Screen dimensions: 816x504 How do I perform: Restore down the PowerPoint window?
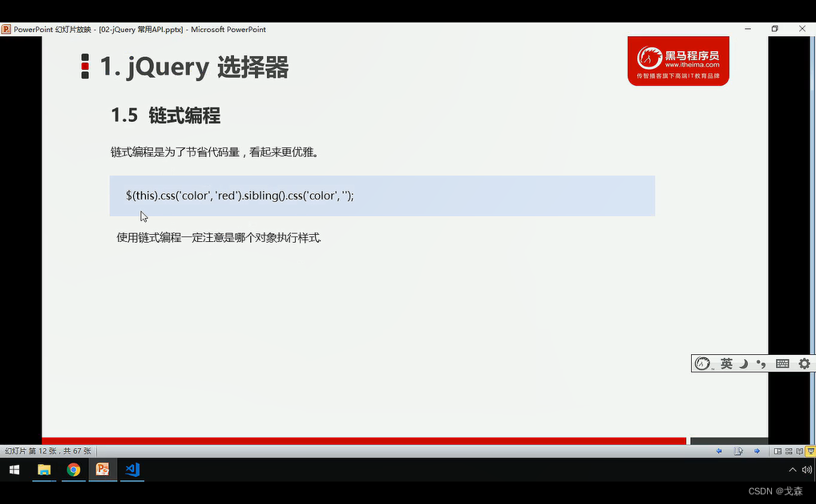click(775, 29)
